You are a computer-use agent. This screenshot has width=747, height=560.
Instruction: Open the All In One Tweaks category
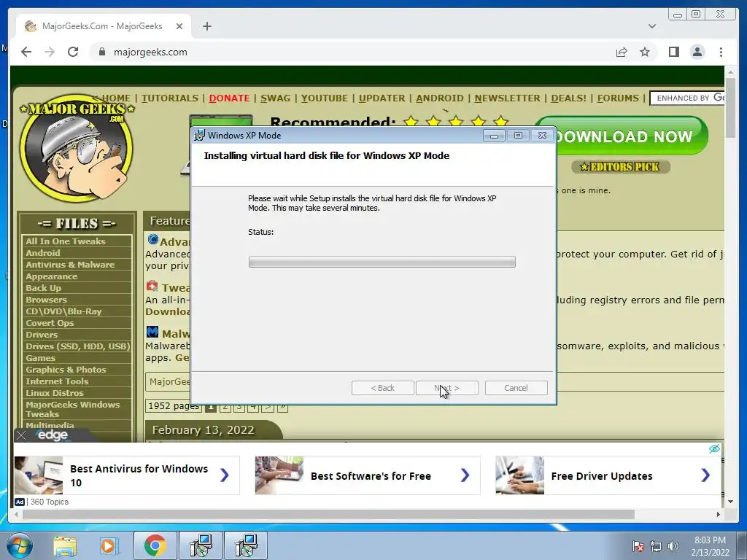(x=65, y=241)
